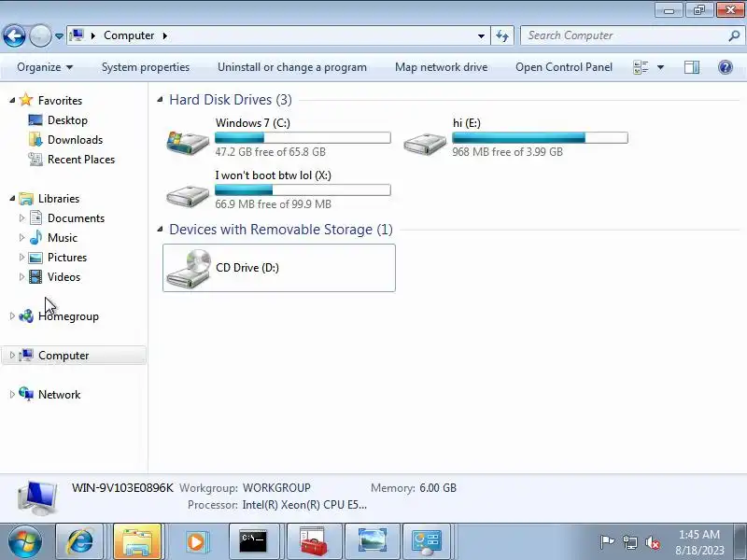The height and width of the screenshot is (560, 747).
Task: Change the view with the views icon
Action: pos(641,67)
